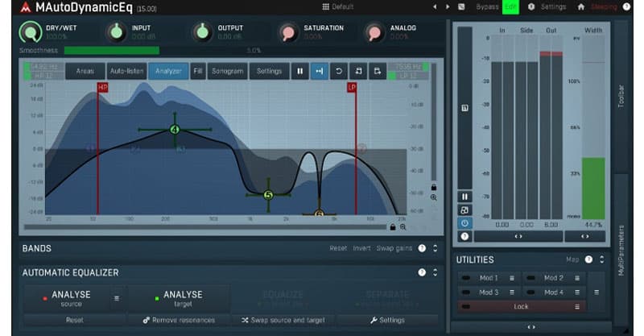Open the MultiParameters side tab

tap(621, 250)
